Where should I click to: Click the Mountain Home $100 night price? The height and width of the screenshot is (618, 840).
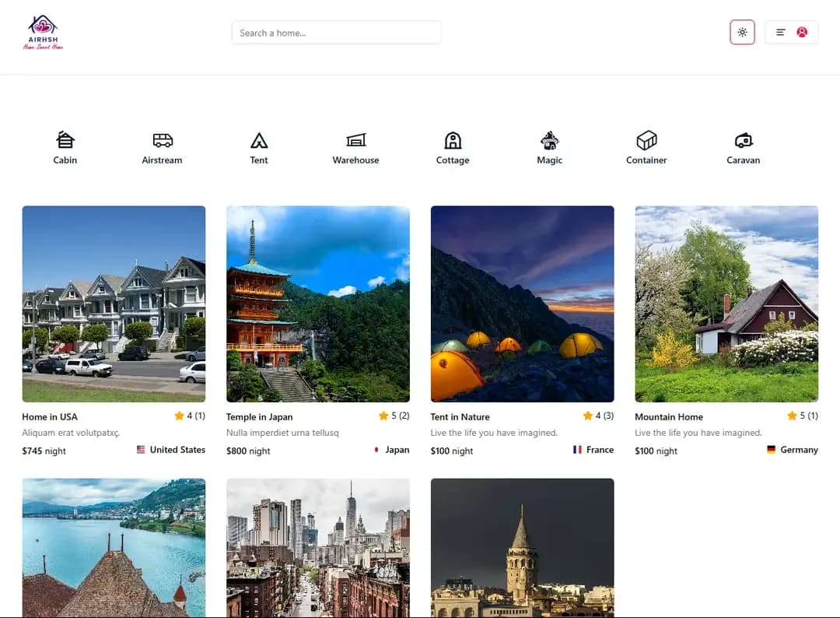coord(656,451)
